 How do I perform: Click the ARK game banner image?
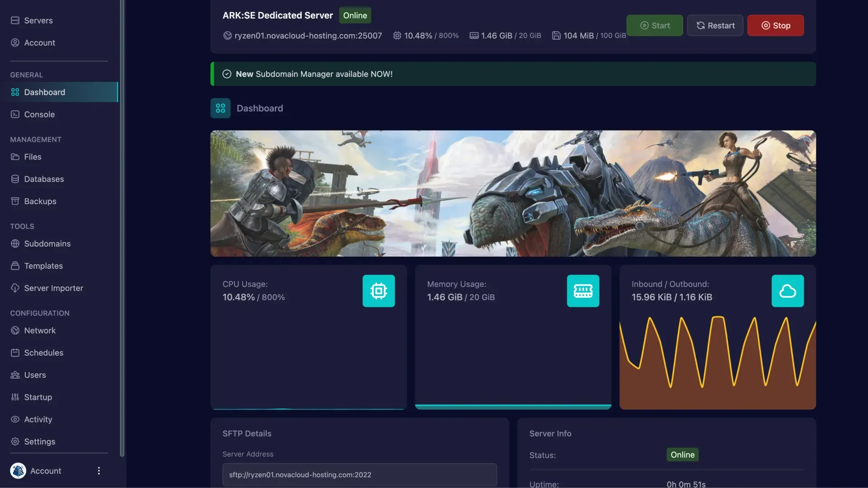point(513,193)
